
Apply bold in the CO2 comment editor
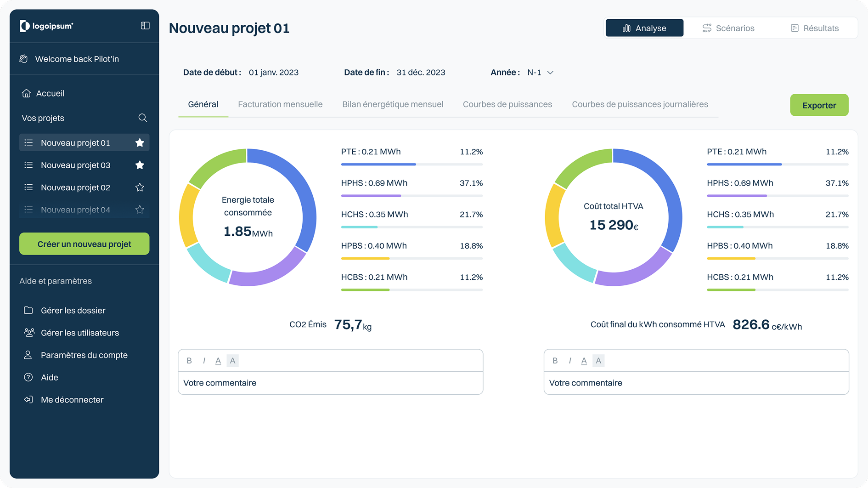pos(189,361)
